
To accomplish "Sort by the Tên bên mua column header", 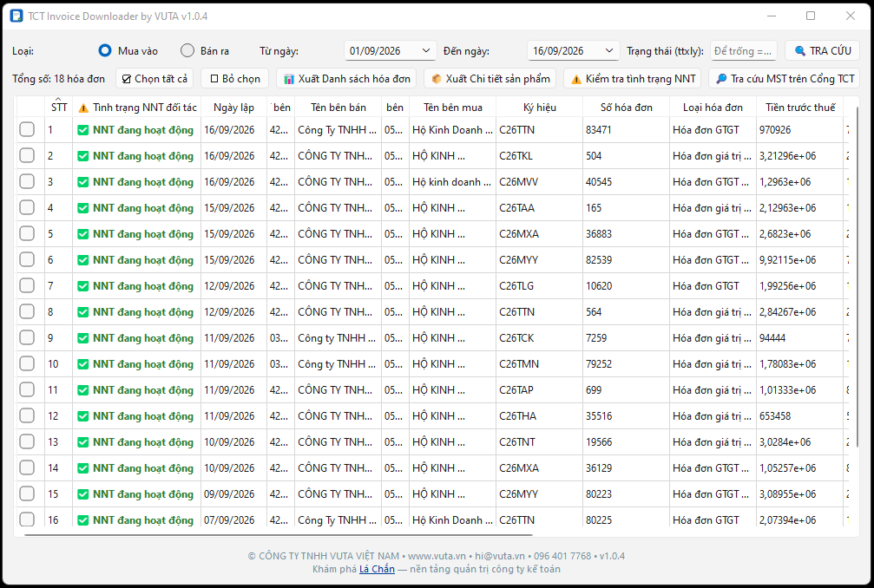I will 452,108.
